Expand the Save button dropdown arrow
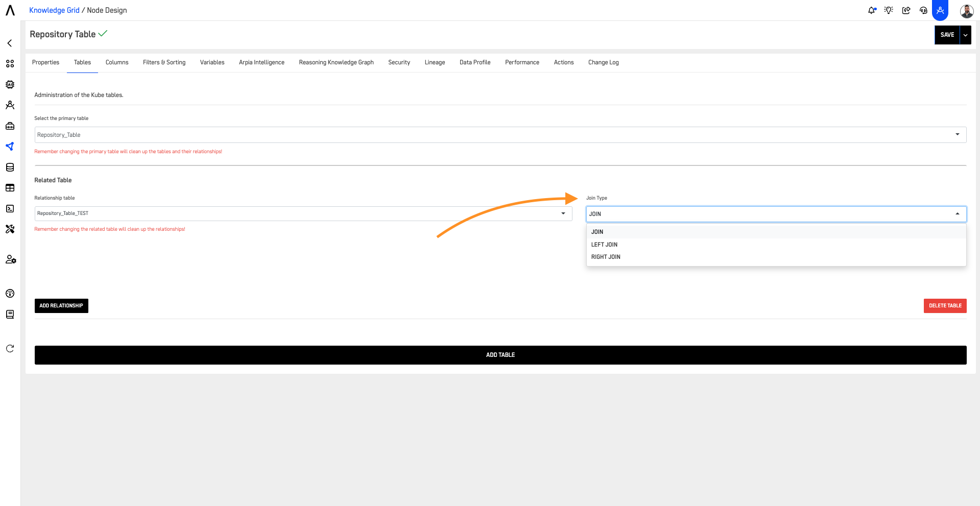Image resolution: width=980 pixels, height=506 pixels. coord(965,35)
